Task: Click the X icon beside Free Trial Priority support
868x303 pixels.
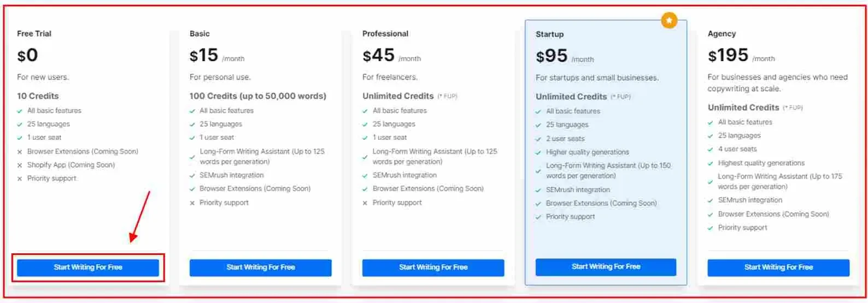Action: (x=20, y=179)
